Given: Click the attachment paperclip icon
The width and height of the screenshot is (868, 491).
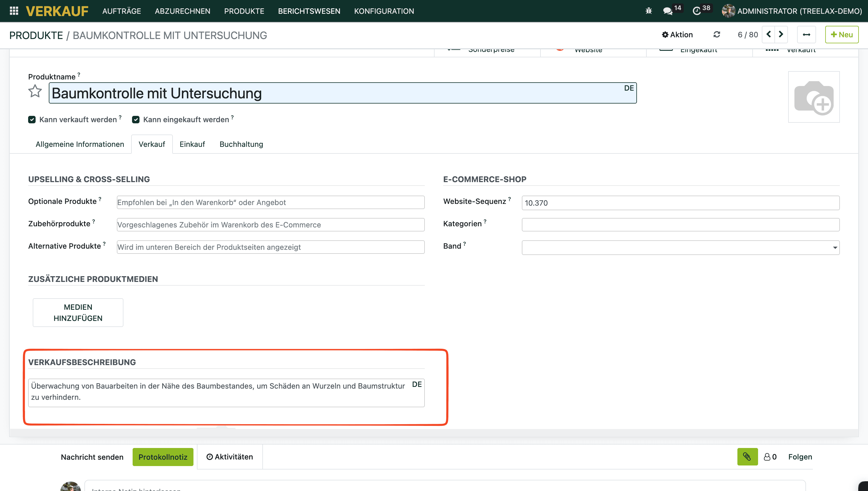Looking at the screenshot, I should [x=747, y=457].
